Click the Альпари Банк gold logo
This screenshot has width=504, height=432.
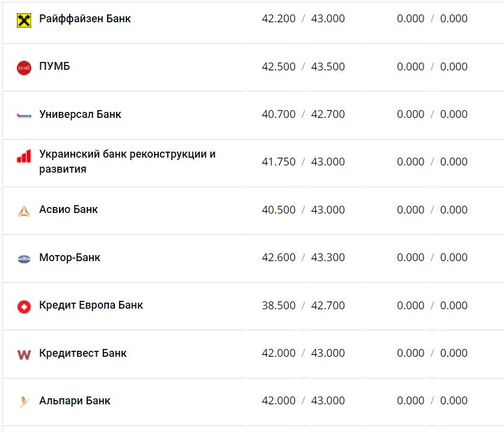(x=23, y=402)
